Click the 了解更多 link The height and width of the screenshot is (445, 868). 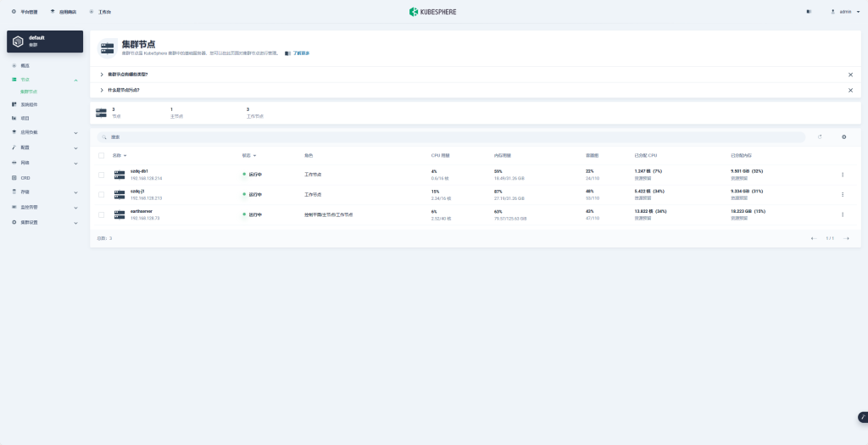click(x=300, y=53)
